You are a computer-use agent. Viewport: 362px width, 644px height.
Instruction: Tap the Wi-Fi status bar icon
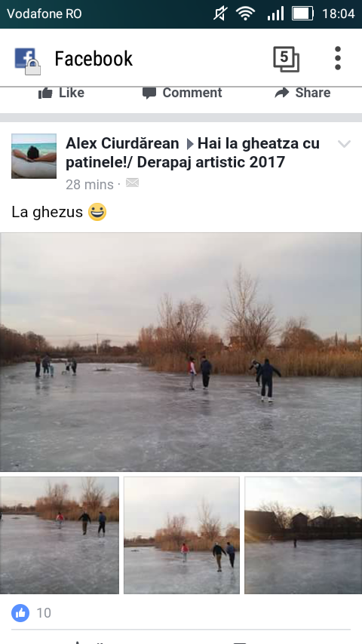click(x=245, y=14)
